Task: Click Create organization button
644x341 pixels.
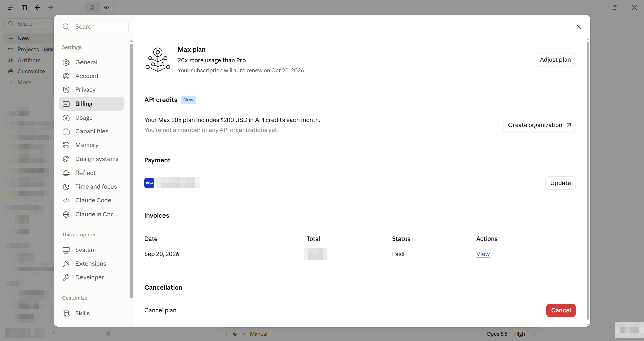Action: click(539, 125)
